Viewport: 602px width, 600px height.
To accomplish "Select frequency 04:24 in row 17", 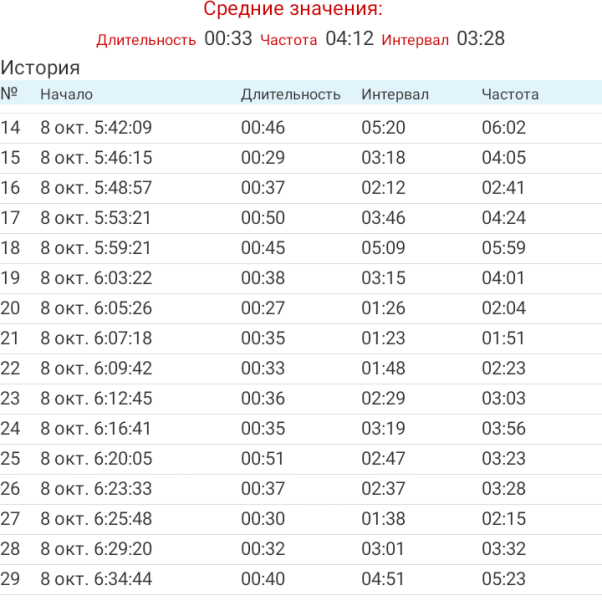I will (504, 218).
